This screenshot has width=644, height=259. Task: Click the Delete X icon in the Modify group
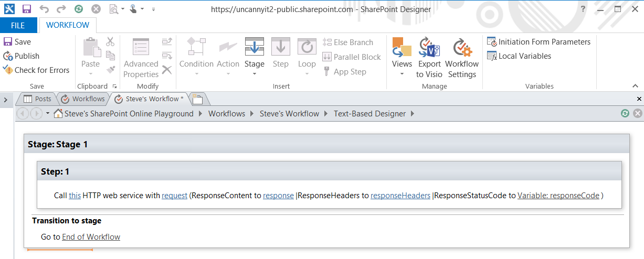(167, 69)
